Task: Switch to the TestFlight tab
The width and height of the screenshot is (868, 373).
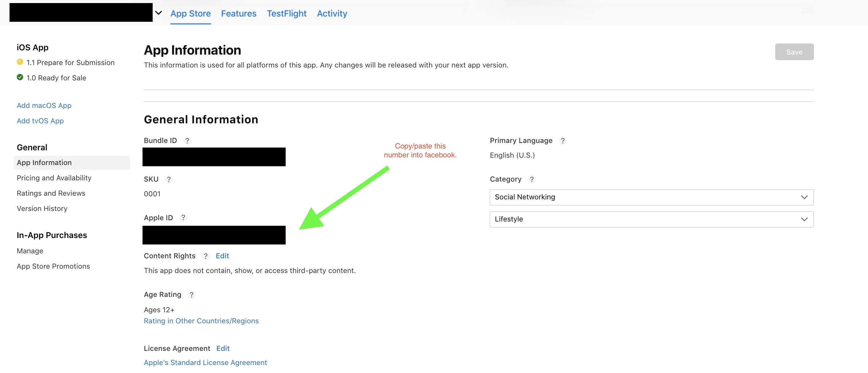Action: tap(286, 13)
